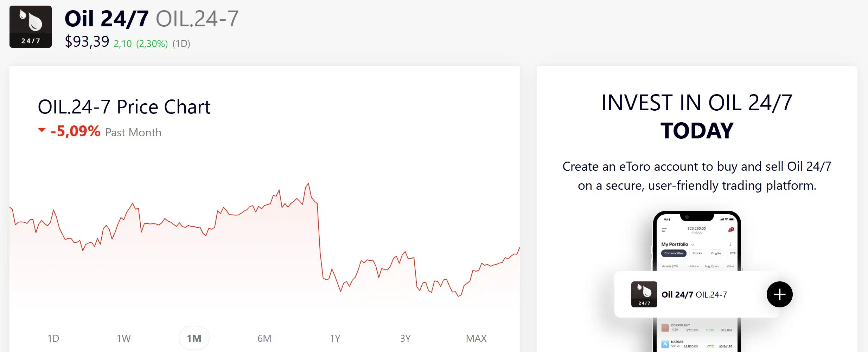The width and height of the screenshot is (868, 352).
Task: Click the Oil 24/7 icon in the overlay card
Action: [645, 294]
